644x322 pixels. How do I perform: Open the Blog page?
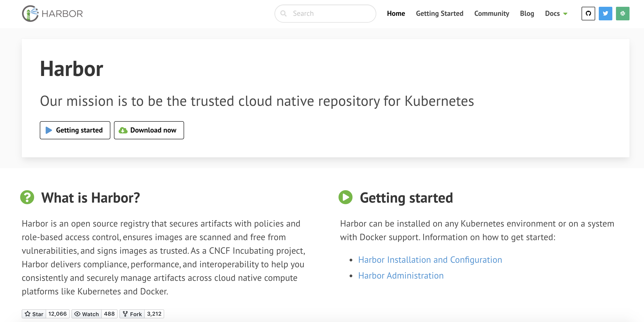click(x=527, y=14)
